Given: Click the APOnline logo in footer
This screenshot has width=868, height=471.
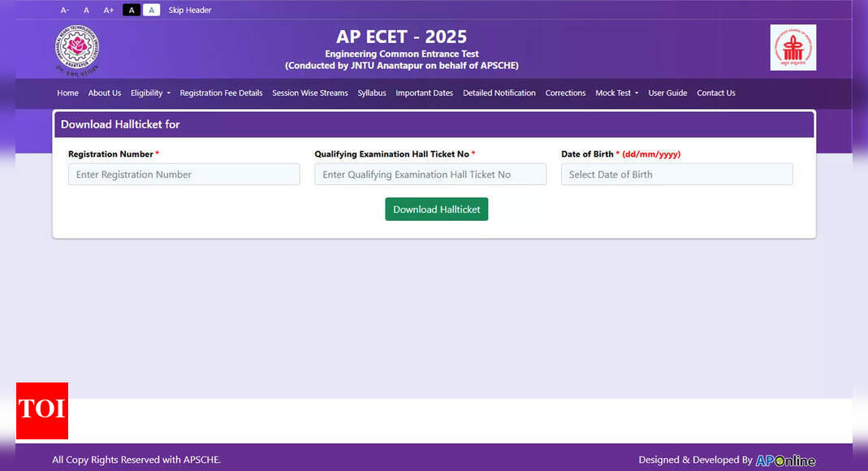Looking at the screenshot, I should (x=785, y=460).
